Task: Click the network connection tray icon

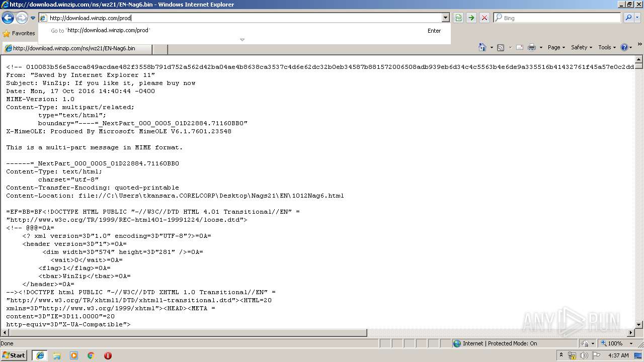Action: pyautogui.click(x=572, y=355)
